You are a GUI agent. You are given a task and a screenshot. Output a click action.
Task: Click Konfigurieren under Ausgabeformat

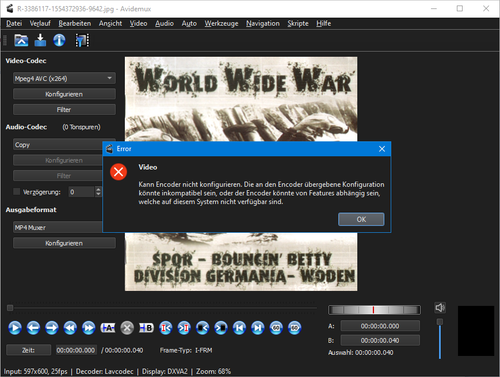[x=64, y=243]
